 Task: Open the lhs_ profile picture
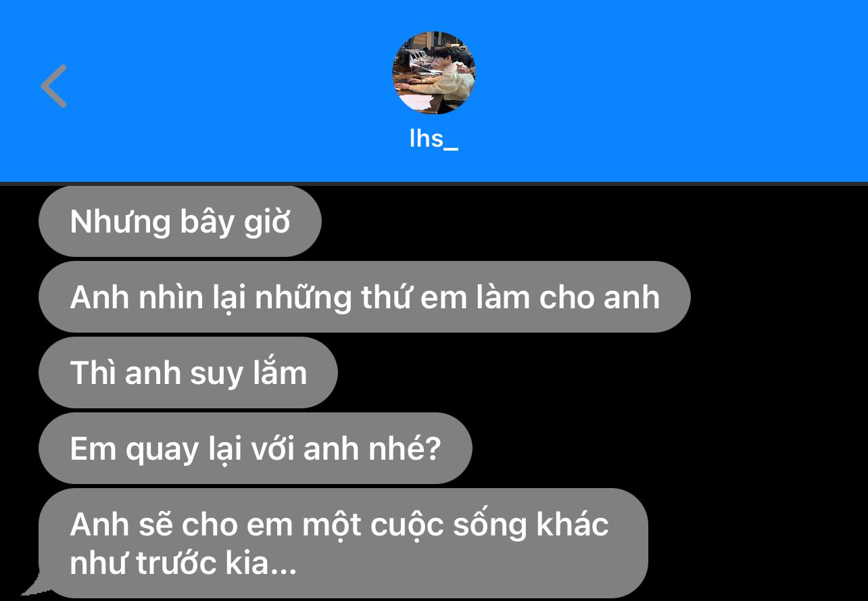tap(434, 72)
